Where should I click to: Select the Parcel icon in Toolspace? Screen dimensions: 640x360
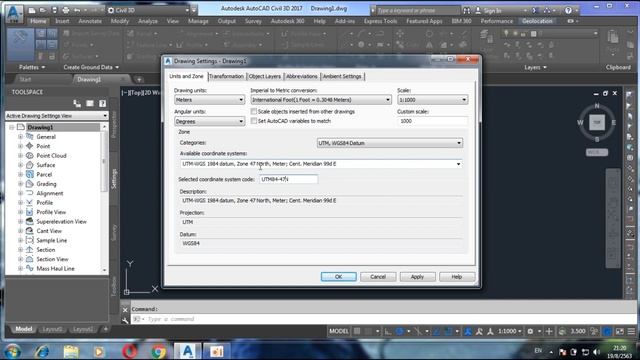coord(29,174)
